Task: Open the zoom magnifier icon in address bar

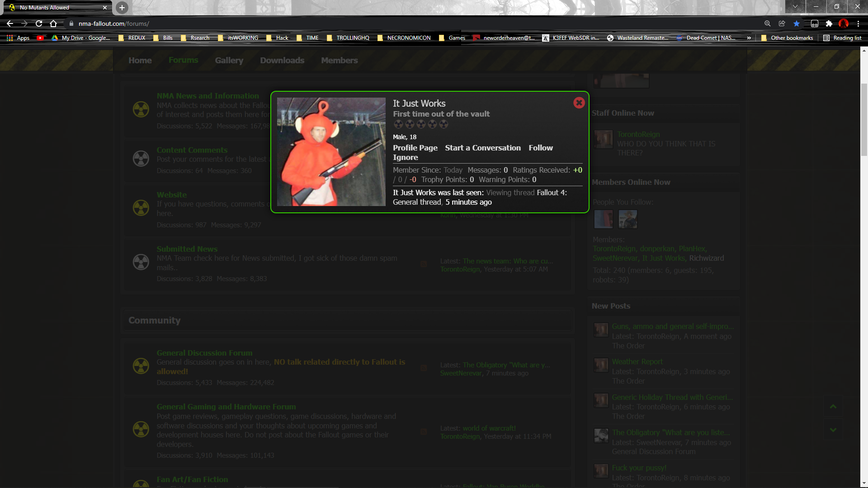Action: 767,23
